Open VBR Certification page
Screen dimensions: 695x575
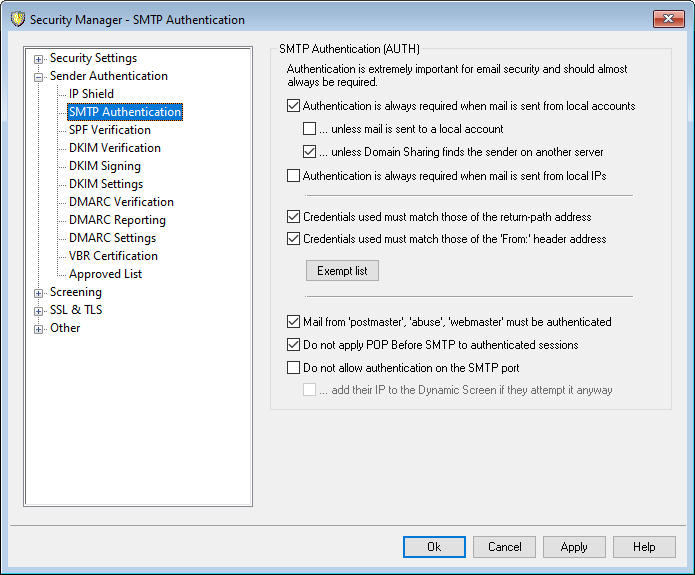113,256
